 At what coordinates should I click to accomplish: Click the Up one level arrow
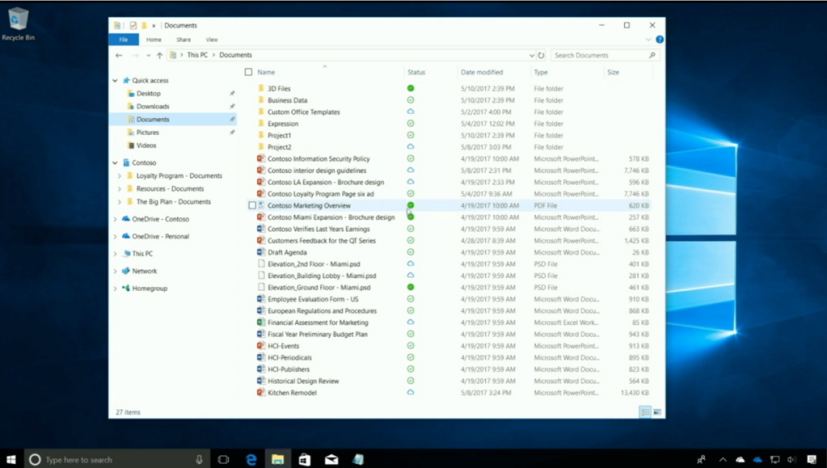tap(159, 55)
